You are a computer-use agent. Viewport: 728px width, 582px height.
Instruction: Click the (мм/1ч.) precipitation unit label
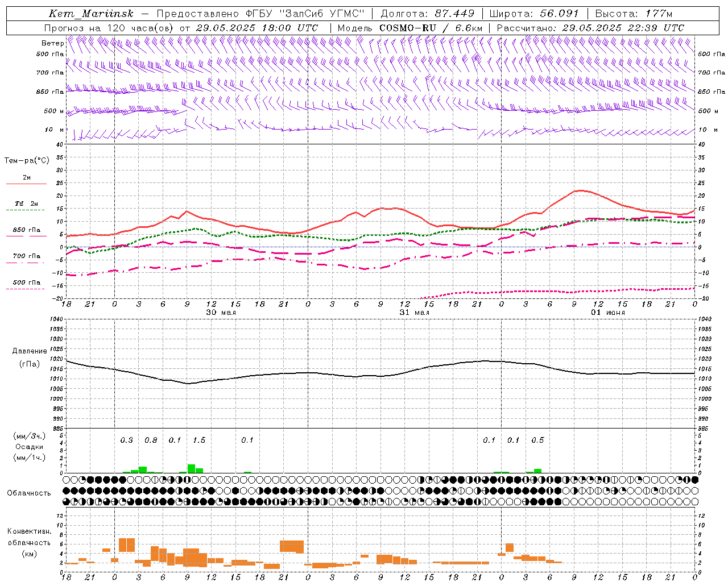click(x=29, y=458)
